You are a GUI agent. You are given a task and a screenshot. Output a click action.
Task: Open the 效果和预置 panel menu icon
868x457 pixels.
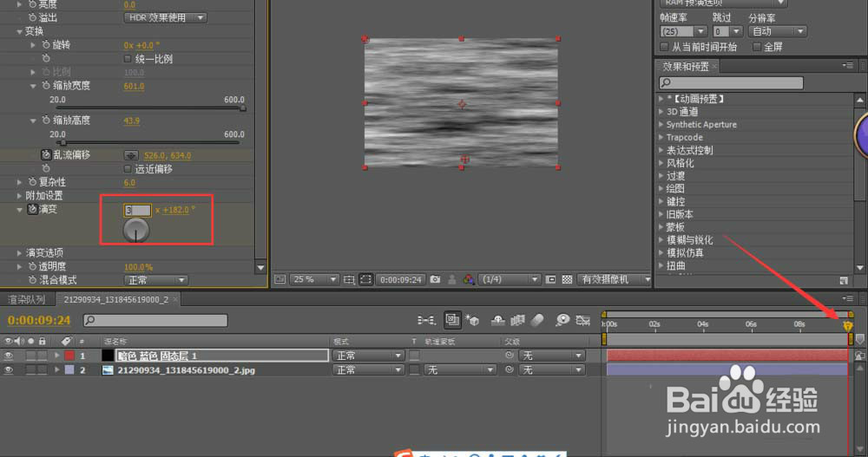pyautogui.click(x=847, y=65)
